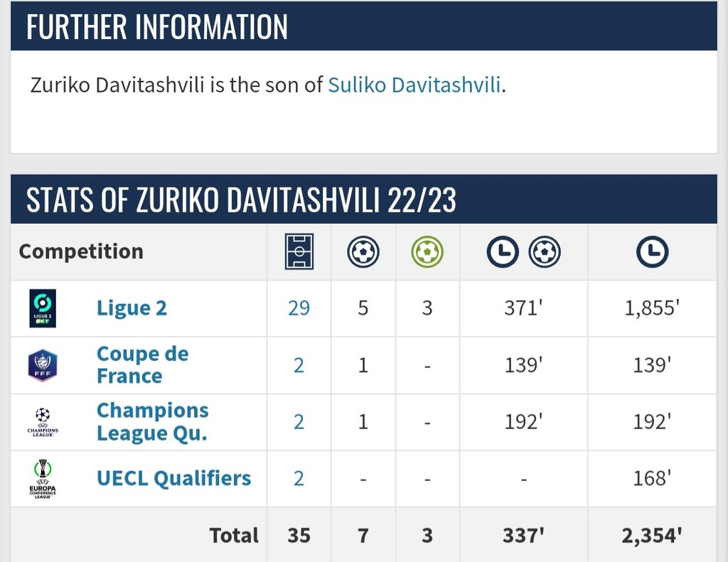Viewport: 728px width, 562px height.
Task: Click the Competition column header
Action: click(81, 252)
